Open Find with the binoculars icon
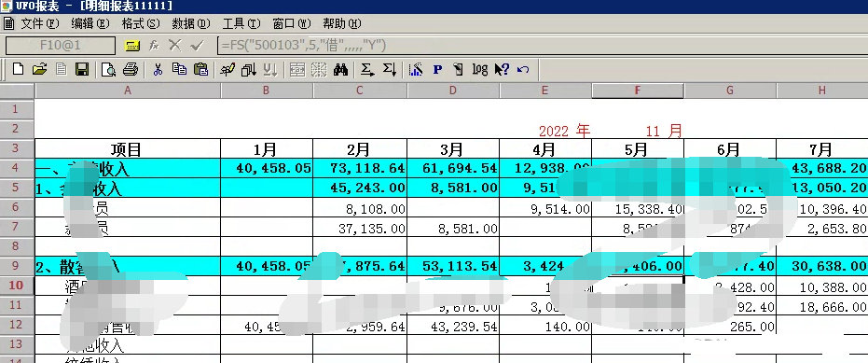The height and width of the screenshot is (363, 868). pyautogui.click(x=340, y=69)
